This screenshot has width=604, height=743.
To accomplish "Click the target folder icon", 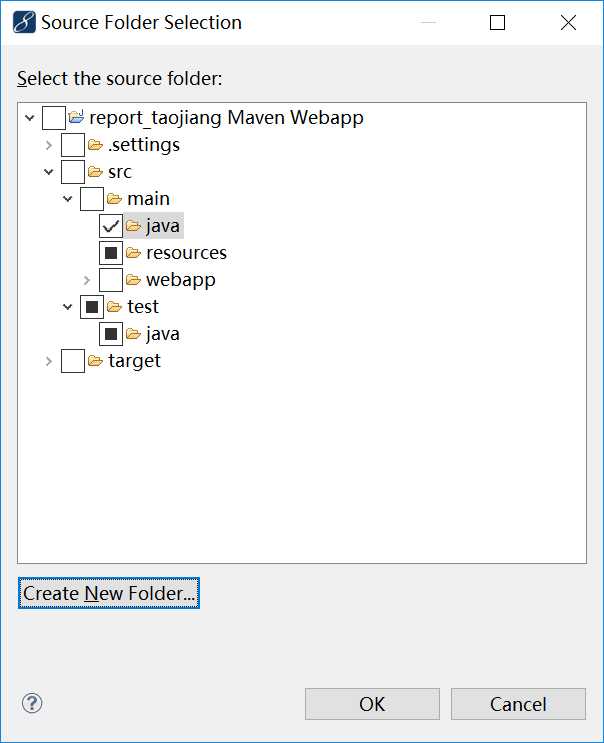I will (95, 361).
